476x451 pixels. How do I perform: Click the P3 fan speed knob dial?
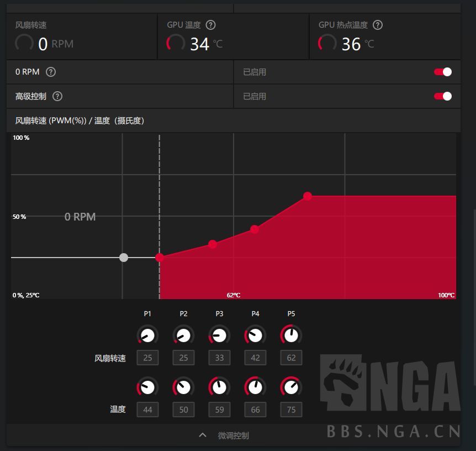pyautogui.click(x=219, y=335)
